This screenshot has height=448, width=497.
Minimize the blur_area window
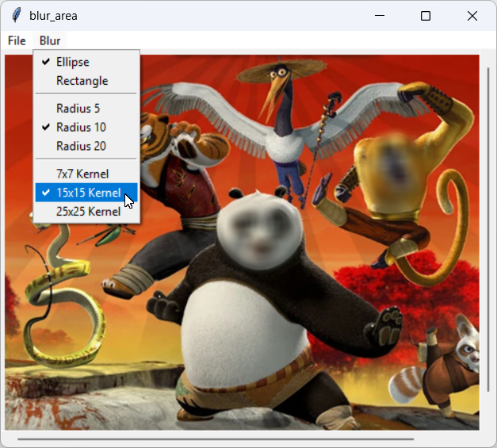click(380, 16)
